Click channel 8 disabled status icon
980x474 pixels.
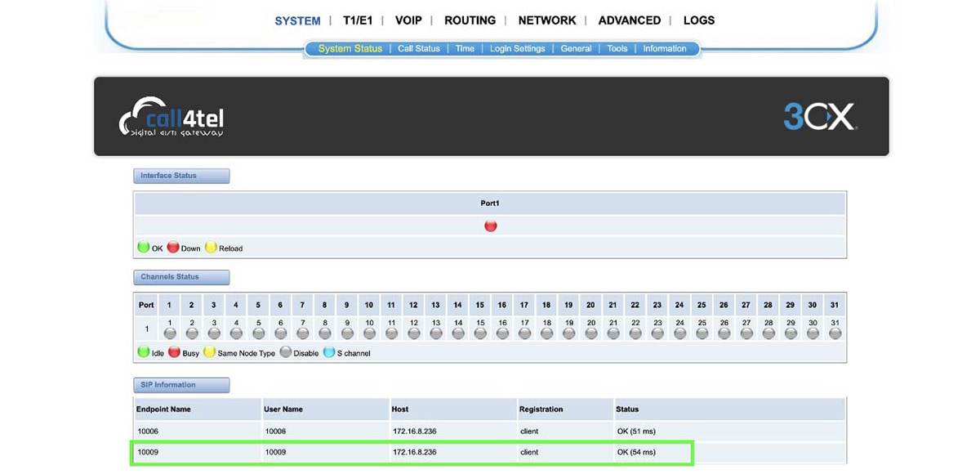[325, 333]
